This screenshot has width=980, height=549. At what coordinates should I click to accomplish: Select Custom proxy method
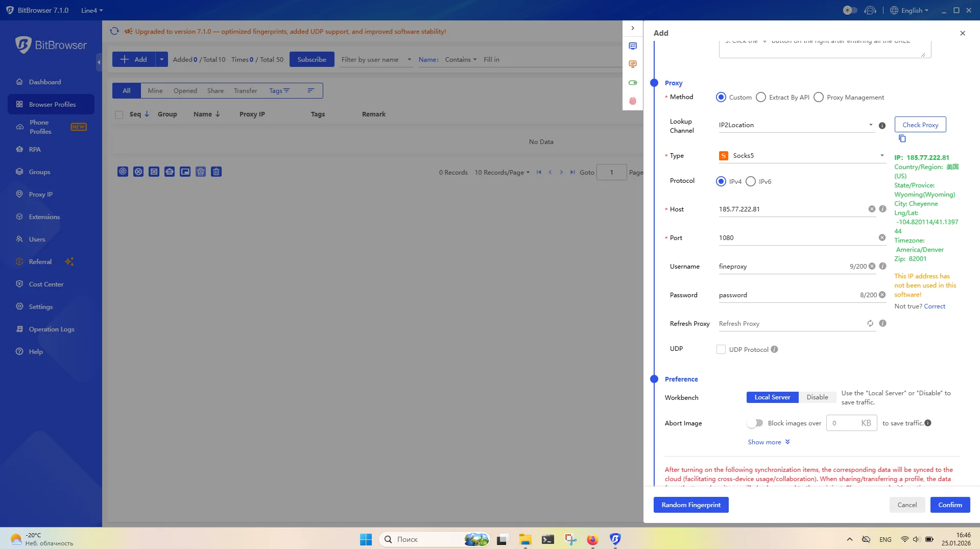click(x=721, y=97)
